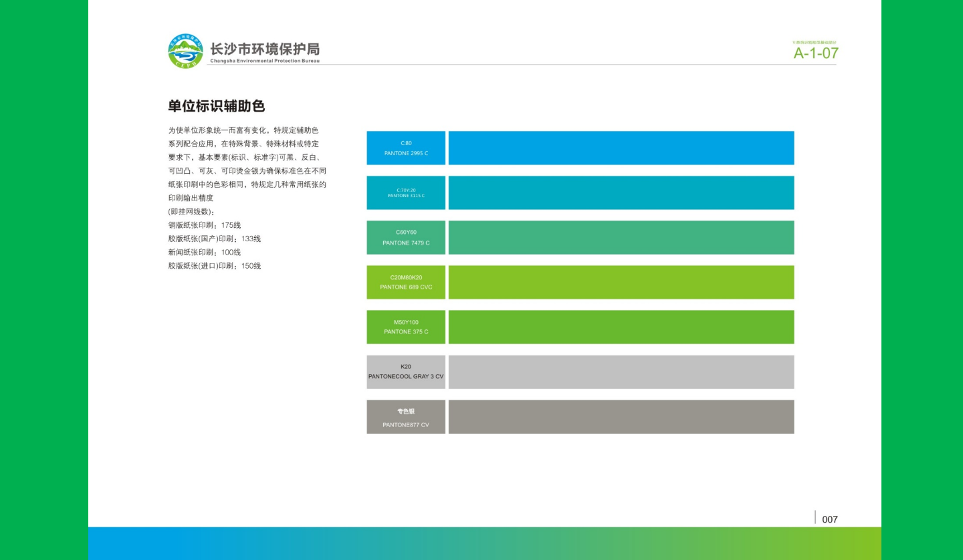
Task: Select the PANTONE 2995 C label swatch
Action: (405, 148)
